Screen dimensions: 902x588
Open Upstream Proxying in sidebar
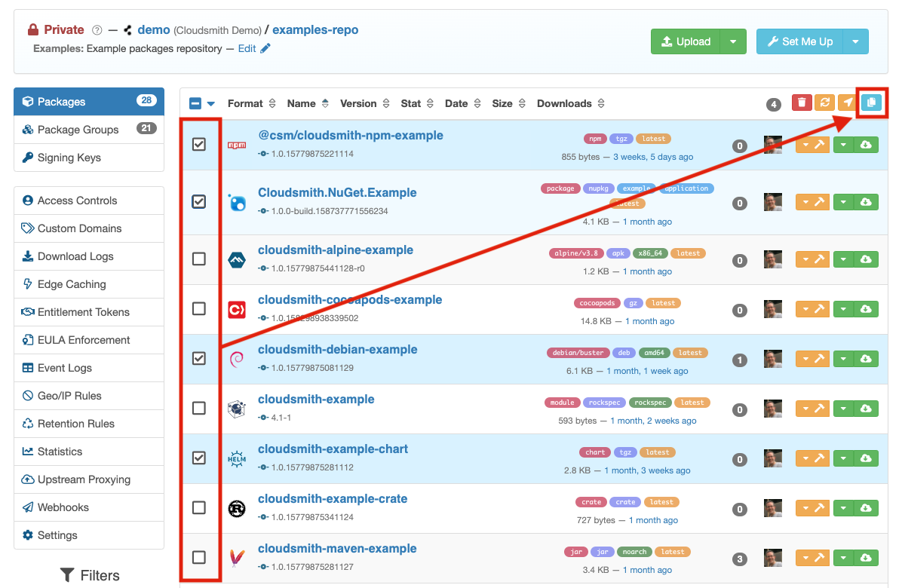89,479
